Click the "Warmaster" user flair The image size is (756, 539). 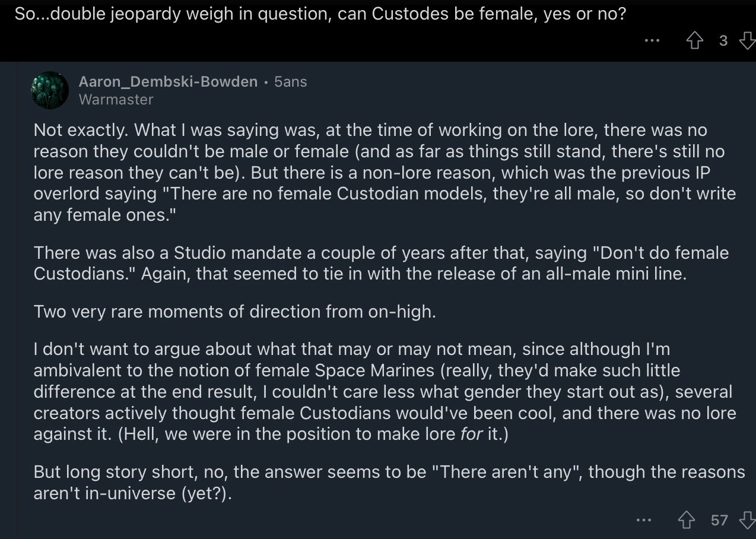click(116, 99)
